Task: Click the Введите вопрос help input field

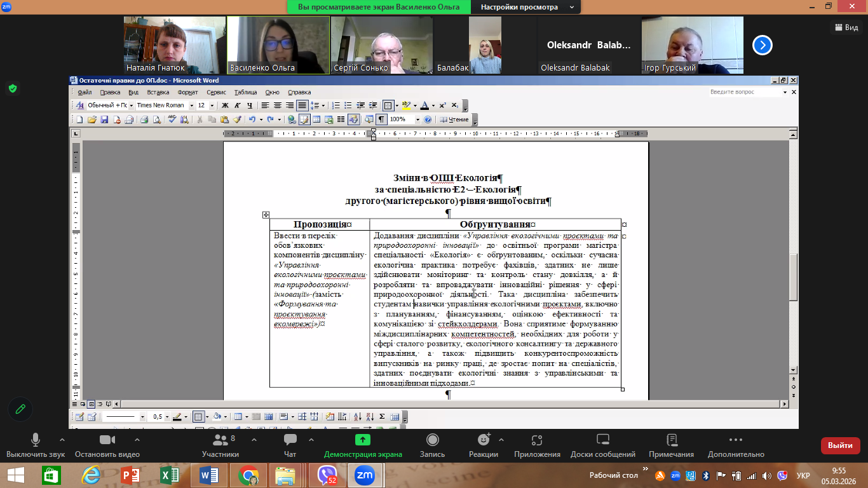Action: [745, 92]
